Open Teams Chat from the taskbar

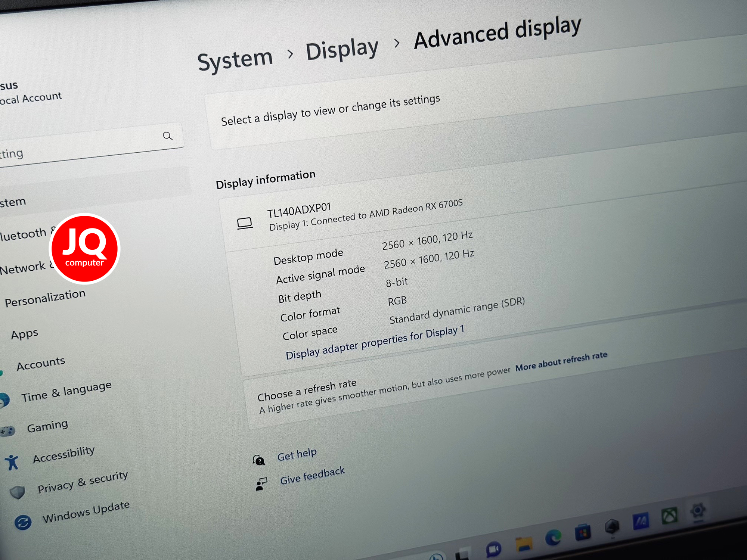click(493, 549)
